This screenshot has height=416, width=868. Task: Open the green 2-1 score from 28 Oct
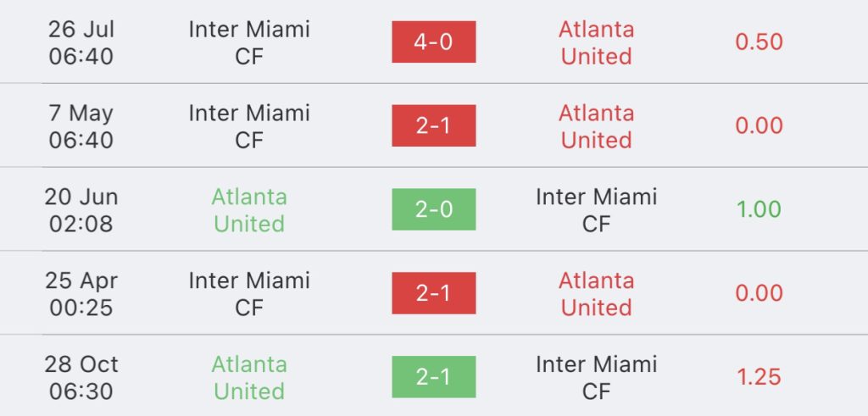click(x=433, y=378)
